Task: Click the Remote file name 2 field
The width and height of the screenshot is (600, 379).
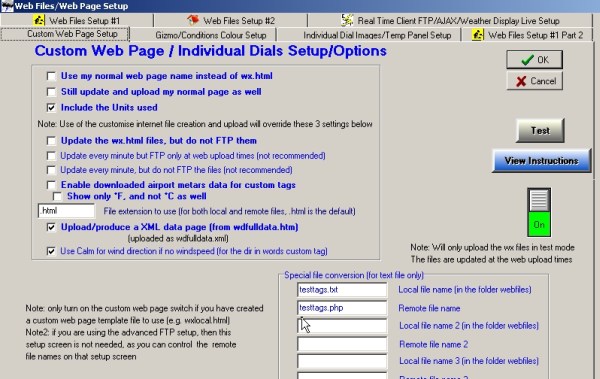Action: 342,344
